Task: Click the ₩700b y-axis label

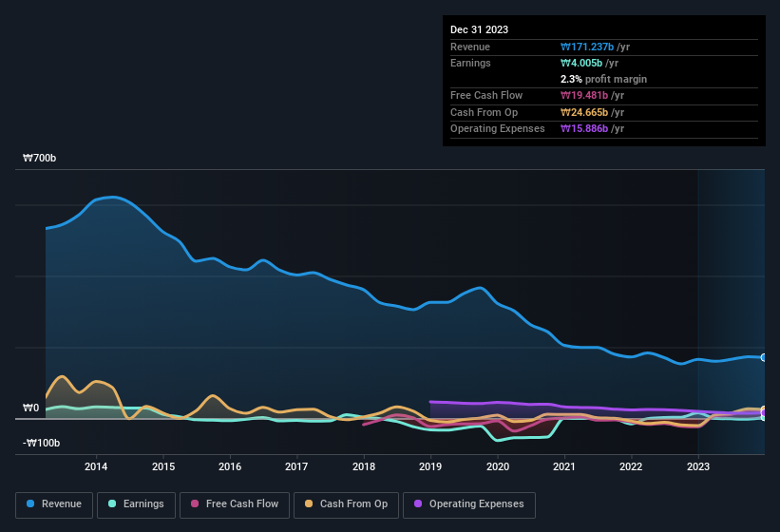Action: coord(40,159)
